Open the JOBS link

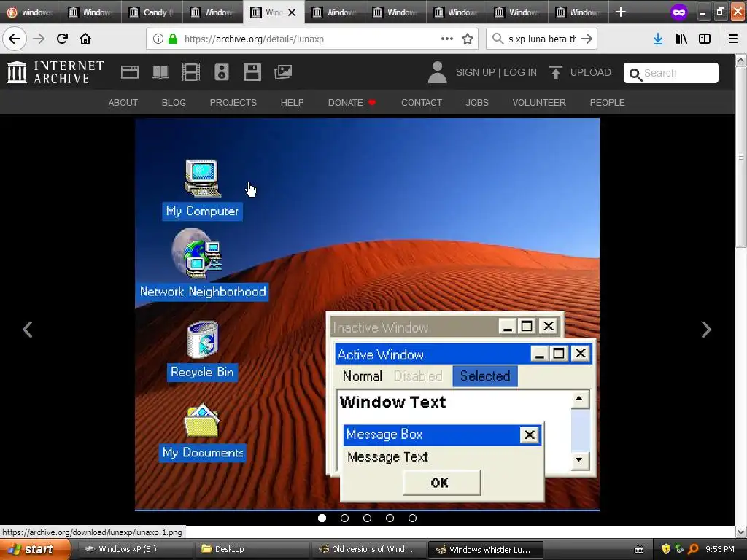coord(477,102)
